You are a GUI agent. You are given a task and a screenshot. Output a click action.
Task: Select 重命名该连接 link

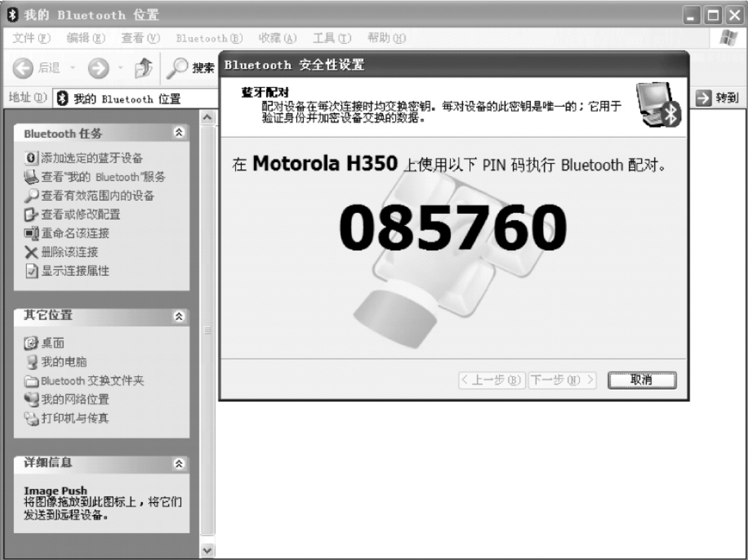(76, 233)
